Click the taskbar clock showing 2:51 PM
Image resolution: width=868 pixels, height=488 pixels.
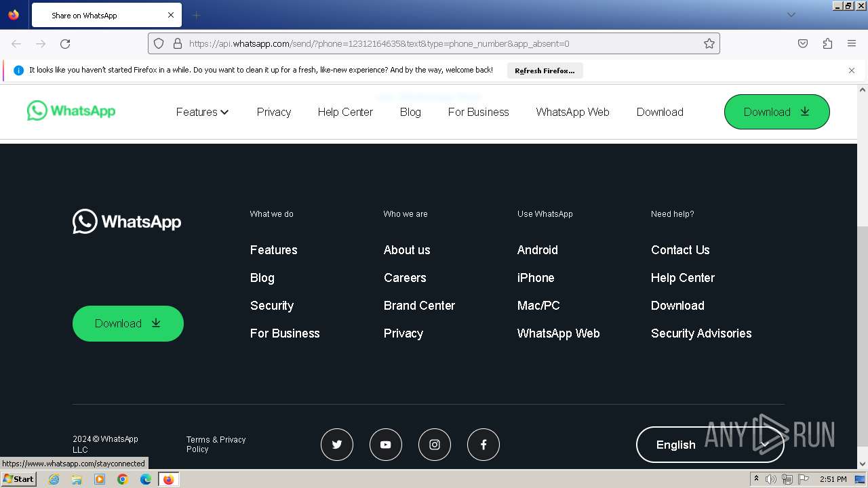tap(833, 479)
